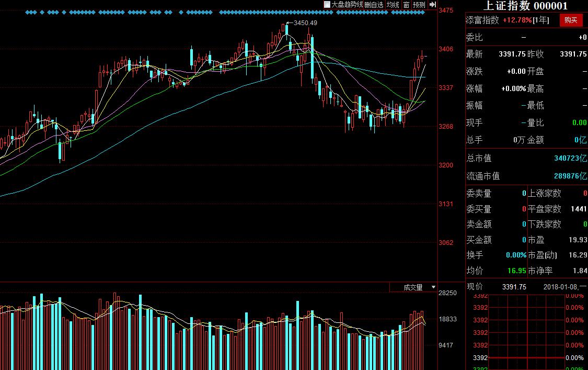Screen dimensions: 588x370
Task: Click the 窗 window button
Action: 406,5
